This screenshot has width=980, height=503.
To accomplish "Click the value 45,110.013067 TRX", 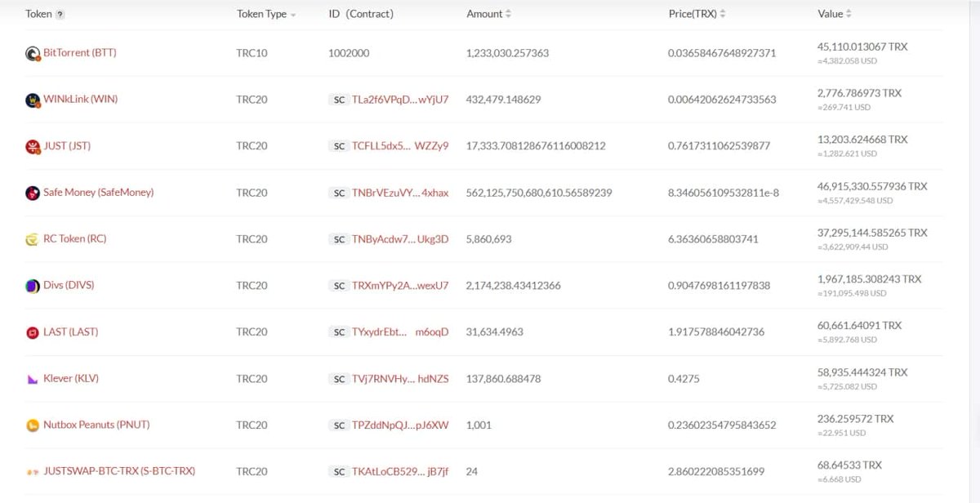I will 862,47.
